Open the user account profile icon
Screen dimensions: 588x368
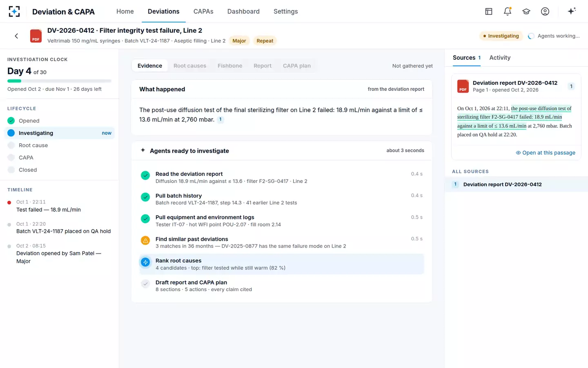pos(545,11)
